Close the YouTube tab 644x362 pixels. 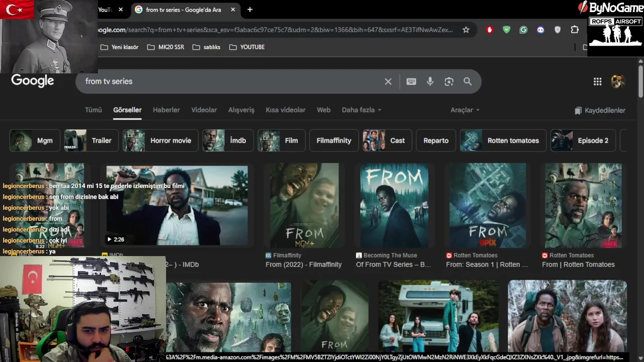(x=121, y=10)
